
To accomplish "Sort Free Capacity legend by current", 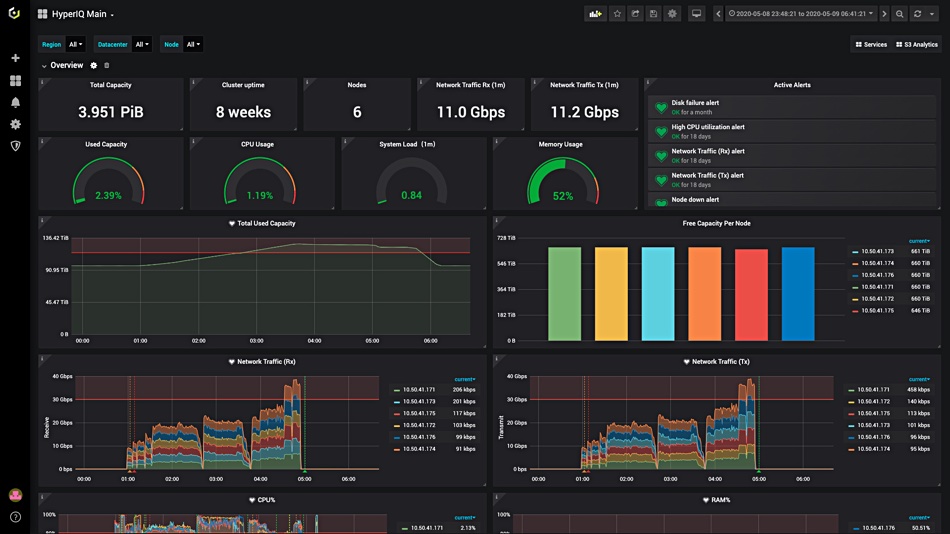I will (919, 241).
